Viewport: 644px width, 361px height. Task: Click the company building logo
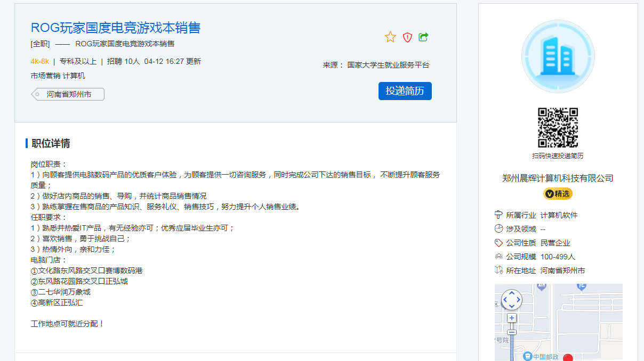(x=558, y=56)
